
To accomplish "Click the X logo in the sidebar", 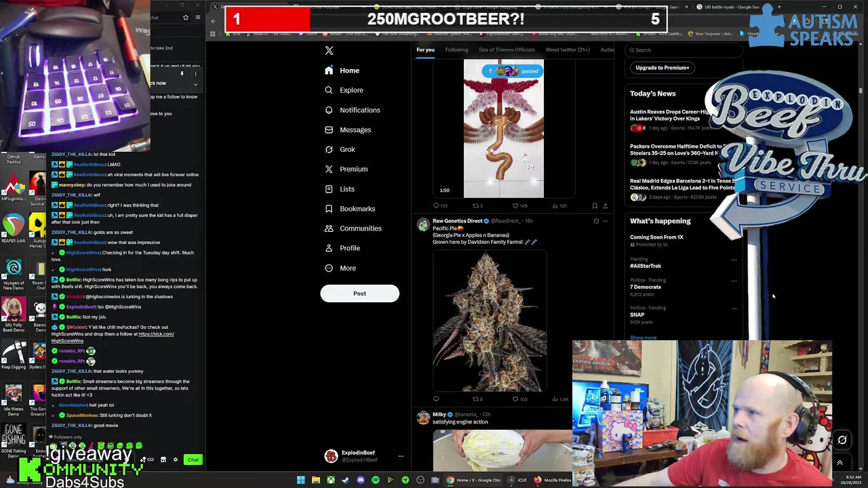I will click(x=329, y=51).
